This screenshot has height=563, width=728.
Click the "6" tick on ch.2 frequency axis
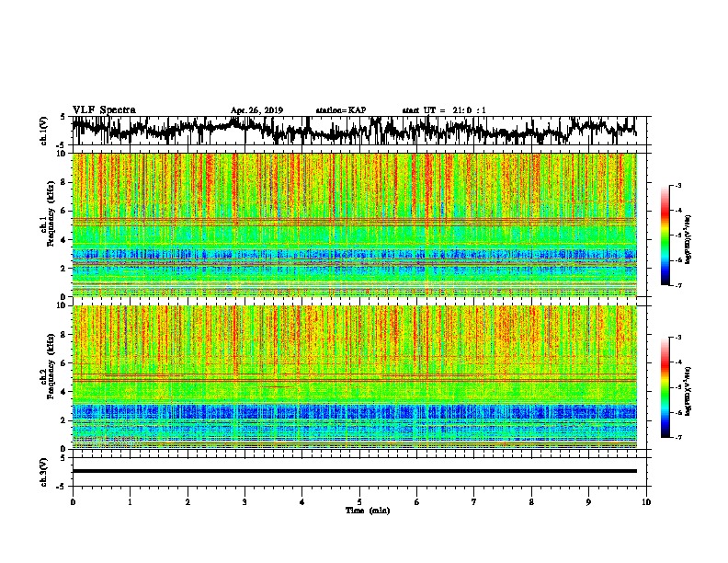(64, 363)
